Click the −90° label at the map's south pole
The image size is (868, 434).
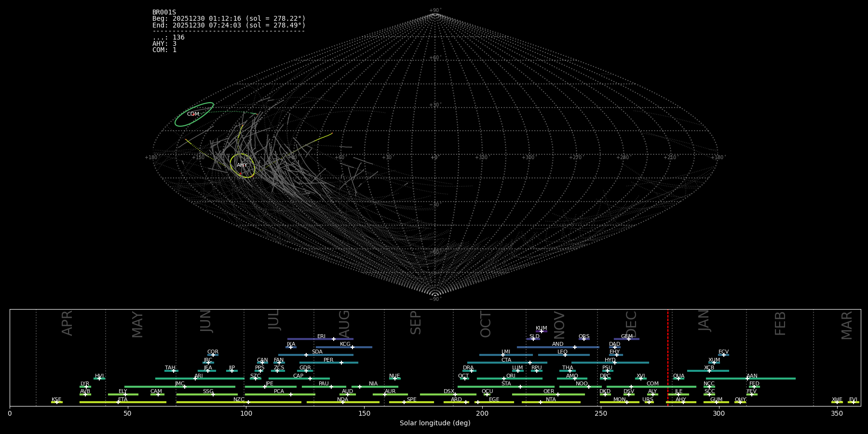click(x=435, y=299)
